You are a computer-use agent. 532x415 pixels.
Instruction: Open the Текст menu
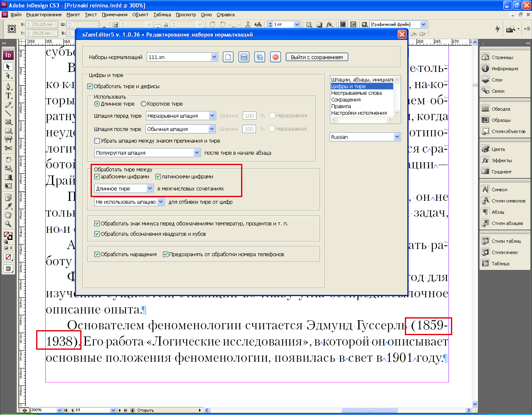point(91,15)
